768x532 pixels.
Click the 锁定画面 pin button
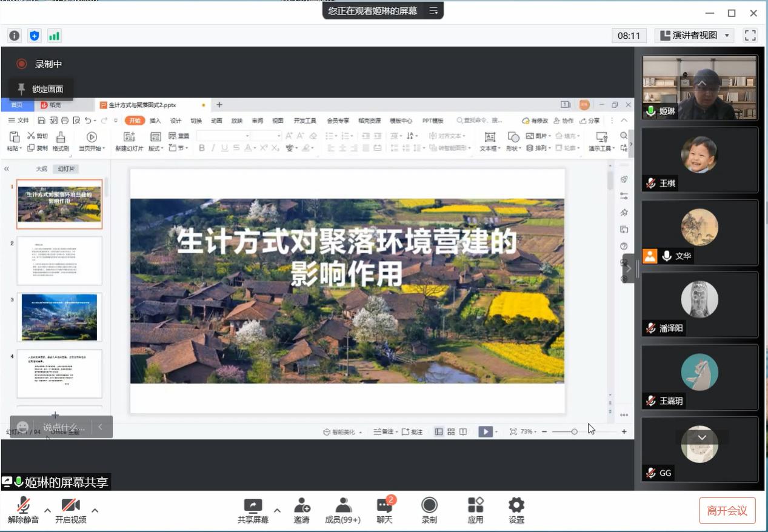pos(41,89)
